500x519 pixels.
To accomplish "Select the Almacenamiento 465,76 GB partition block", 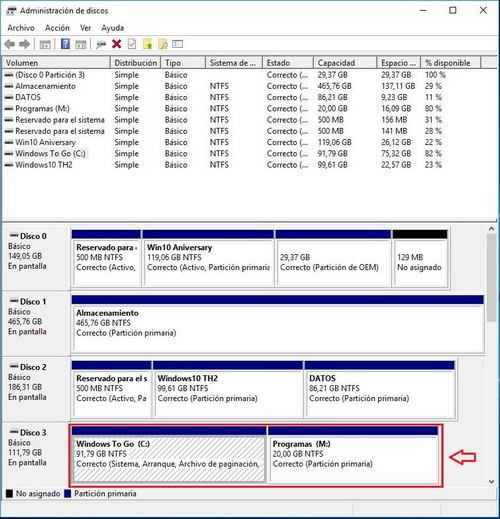I will pos(278,324).
